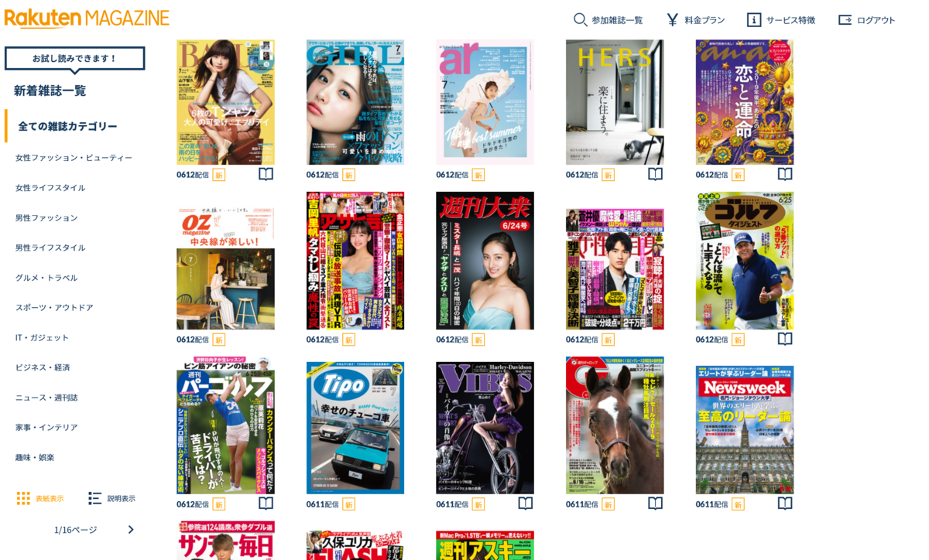Click the grid icon for 表紙表示

point(23,498)
